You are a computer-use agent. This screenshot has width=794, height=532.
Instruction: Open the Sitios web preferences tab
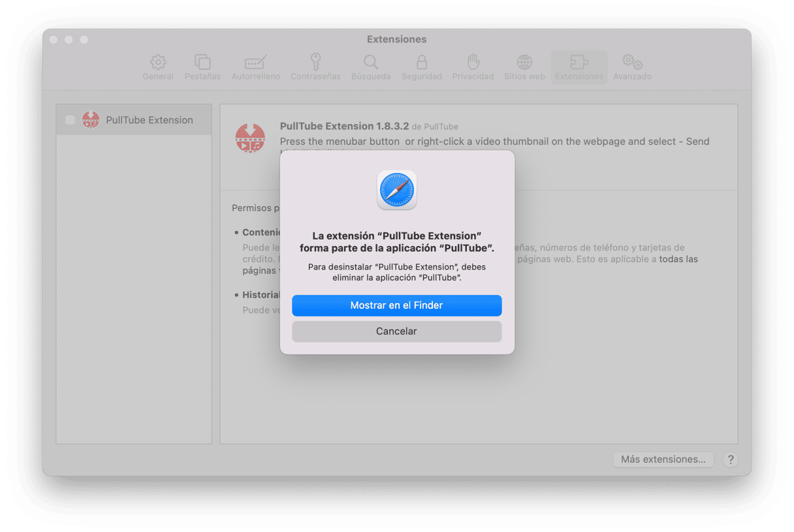click(524, 68)
